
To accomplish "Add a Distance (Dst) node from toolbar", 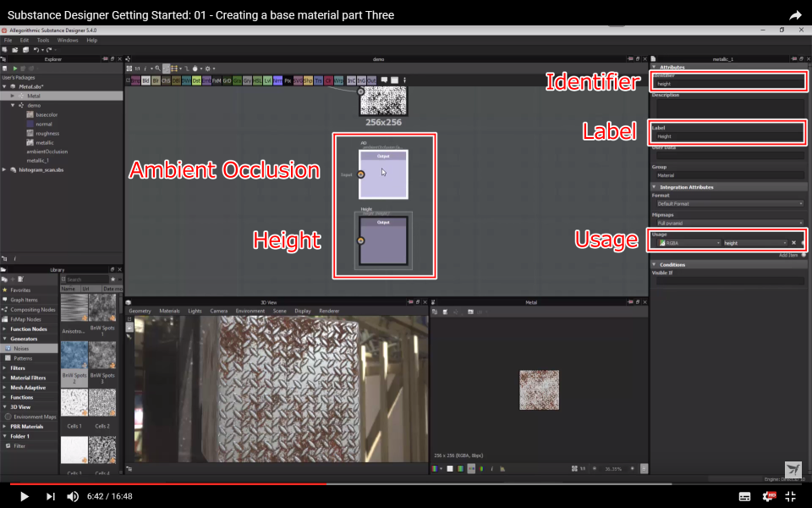I will [197, 80].
